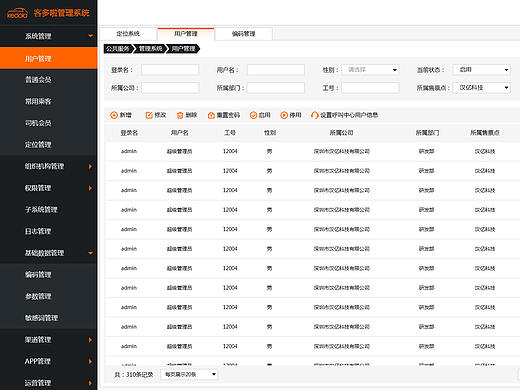Screen dimensions: 520x390
Task: Switch to the 定位系统 tab
Action: tap(128, 34)
